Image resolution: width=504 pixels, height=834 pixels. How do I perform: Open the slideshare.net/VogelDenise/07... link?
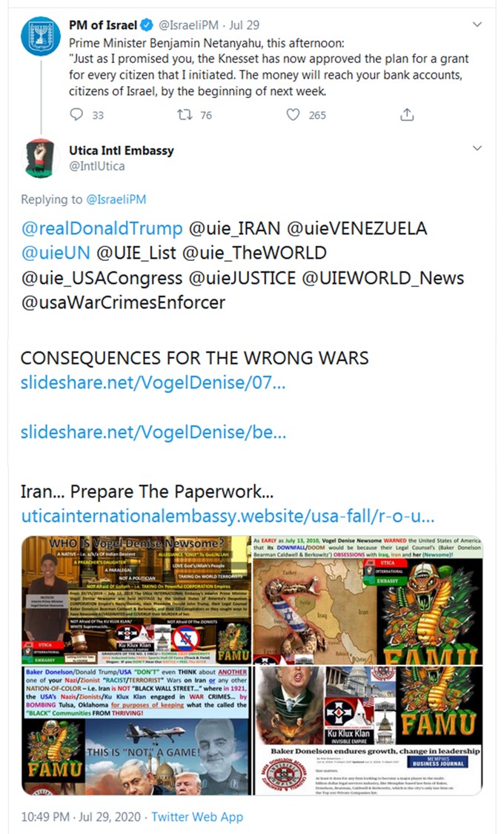153,383
